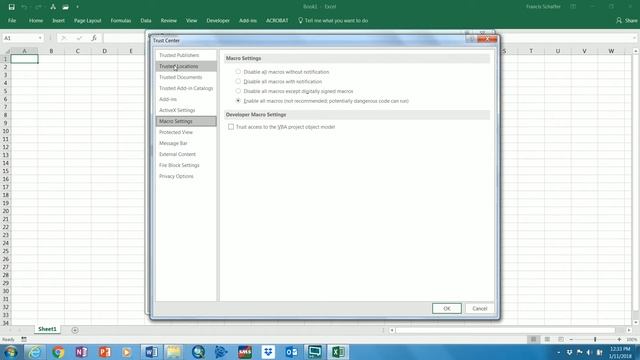Viewport: 640px width, 360px height.
Task: Click the Undo arrow in Quick Access Toolbar
Action: pos(24,7)
